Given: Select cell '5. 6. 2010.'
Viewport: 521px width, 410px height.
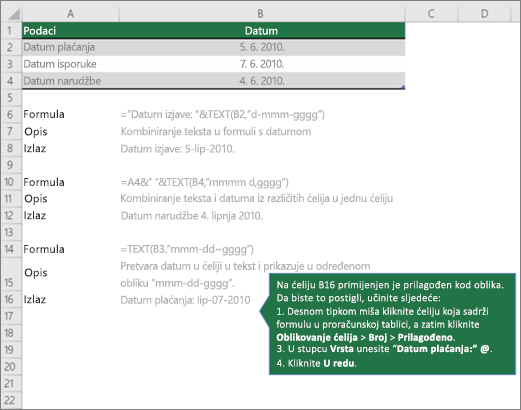Looking at the screenshot, I should pyautogui.click(x=262, y=47).
